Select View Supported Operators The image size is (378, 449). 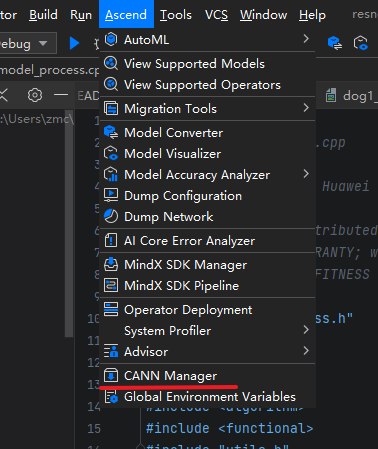(x=207, y=85)
